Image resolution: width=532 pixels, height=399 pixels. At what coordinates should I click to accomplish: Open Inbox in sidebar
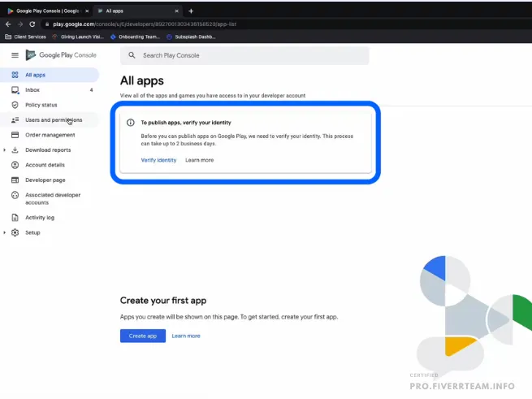50,90
